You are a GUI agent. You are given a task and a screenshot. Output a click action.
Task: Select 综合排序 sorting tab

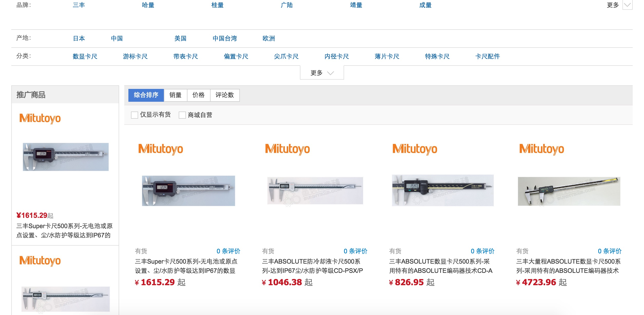tap(146, 95)
